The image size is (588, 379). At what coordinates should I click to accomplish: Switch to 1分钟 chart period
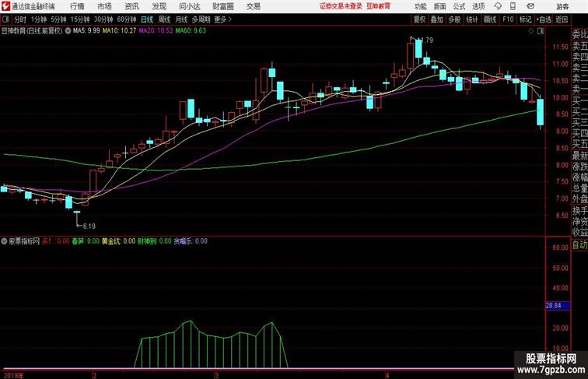(39, 19)
